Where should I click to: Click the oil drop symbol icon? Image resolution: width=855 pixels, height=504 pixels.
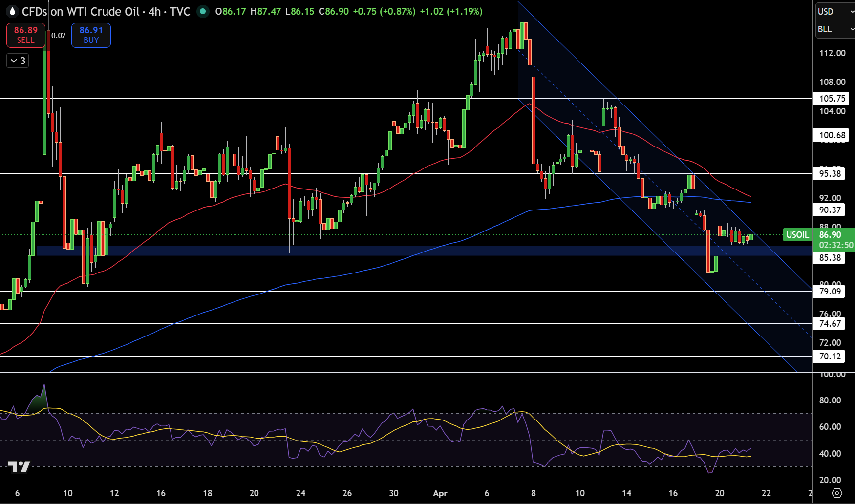[x=12, y=11]
